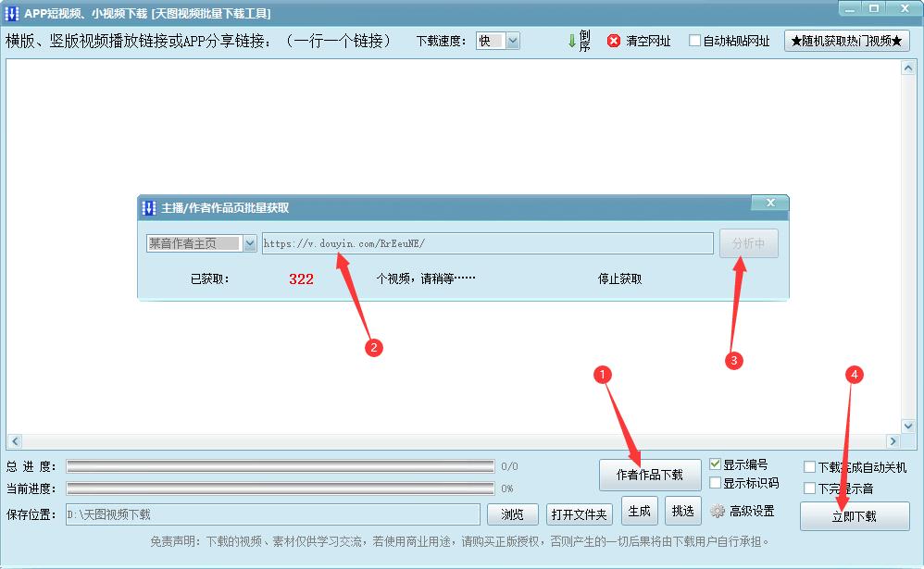Image resolution: width=924 pixels, height=569 pixels.
Task: Click the 作者作品下载 button
Action: (649, 475)
